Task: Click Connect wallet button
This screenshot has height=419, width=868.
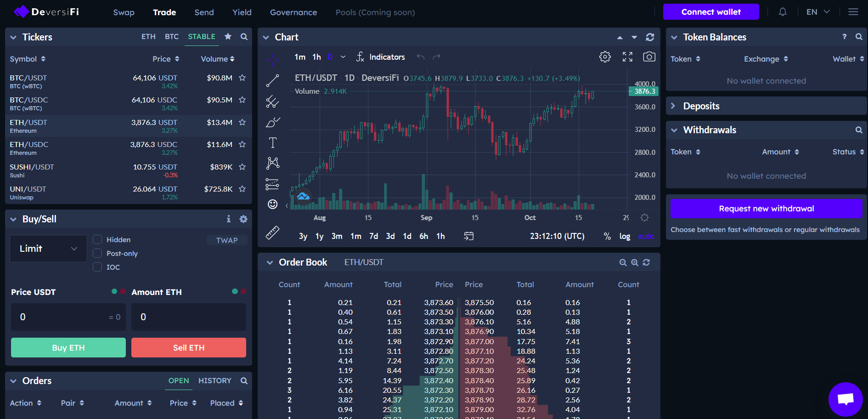Action: tap(711, 12)
